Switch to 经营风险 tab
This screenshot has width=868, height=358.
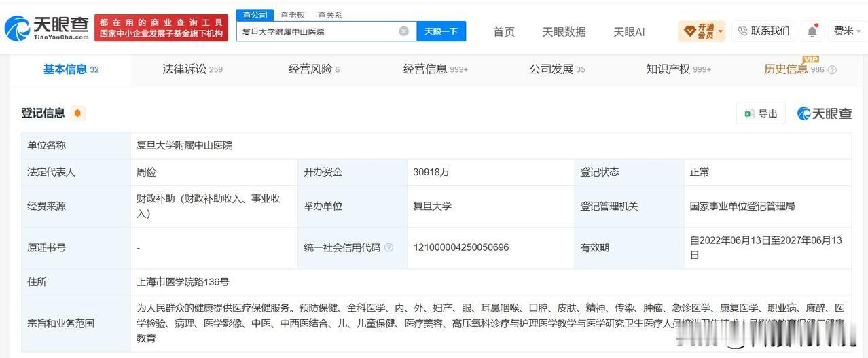(x=314, y=69)
